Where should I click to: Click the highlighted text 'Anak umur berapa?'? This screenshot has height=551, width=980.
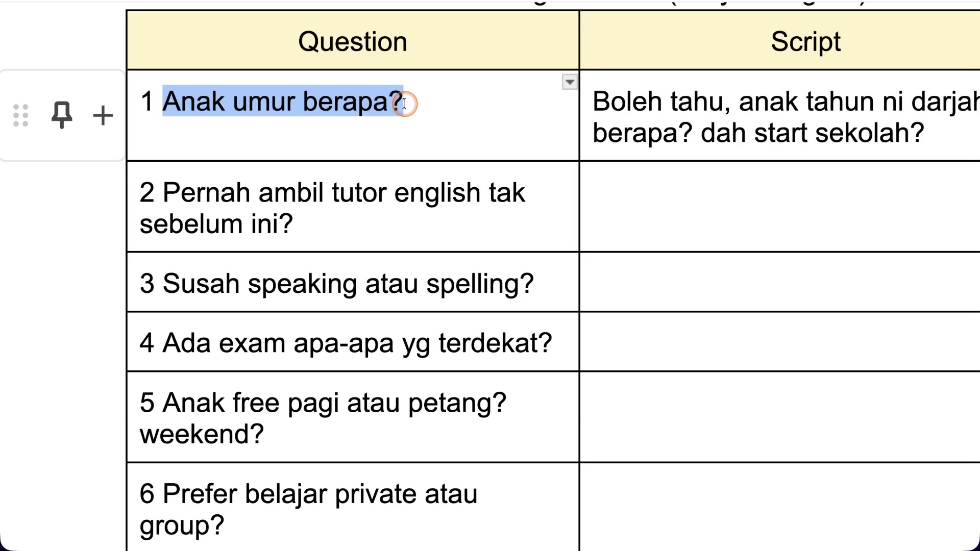(283, 101)
